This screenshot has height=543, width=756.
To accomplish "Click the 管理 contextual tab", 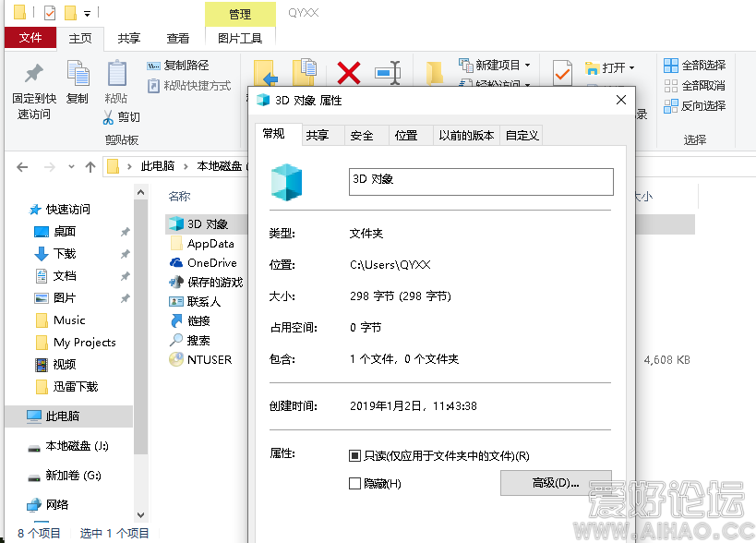I will coord(240,14).
